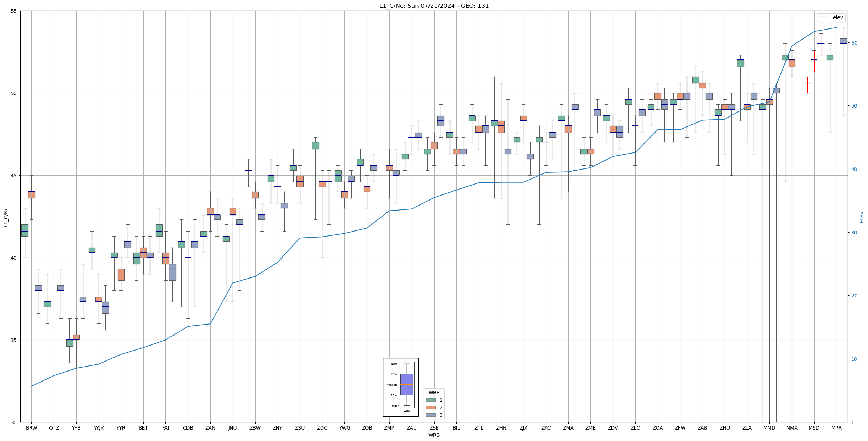Click the orange WRE 2 legend swatch
Viewport: 868px width, 441px height.
point(430,408)
